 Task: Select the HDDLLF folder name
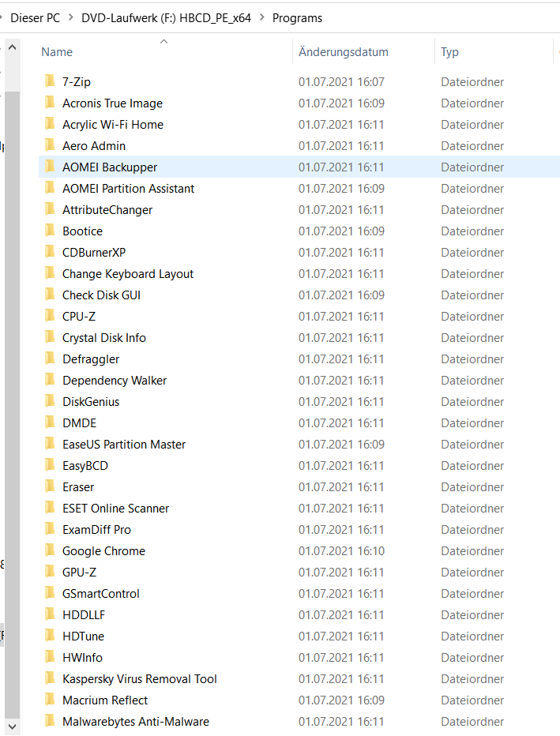point(84,615)
